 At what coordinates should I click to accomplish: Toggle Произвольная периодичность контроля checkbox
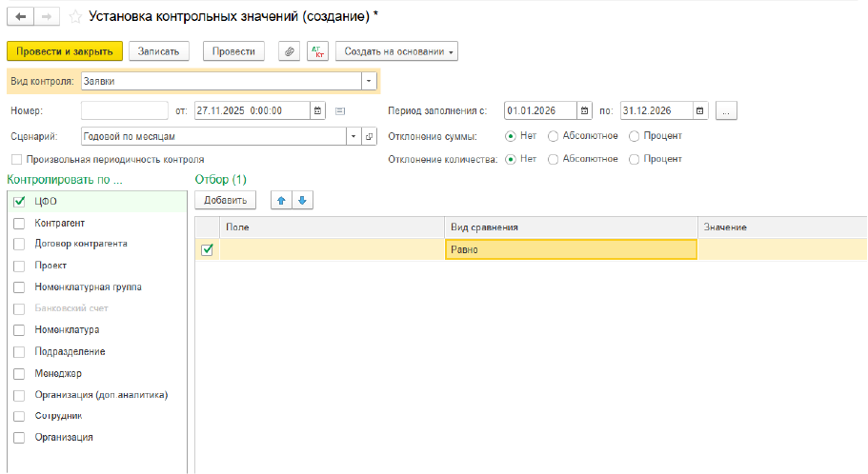point(16,159)
